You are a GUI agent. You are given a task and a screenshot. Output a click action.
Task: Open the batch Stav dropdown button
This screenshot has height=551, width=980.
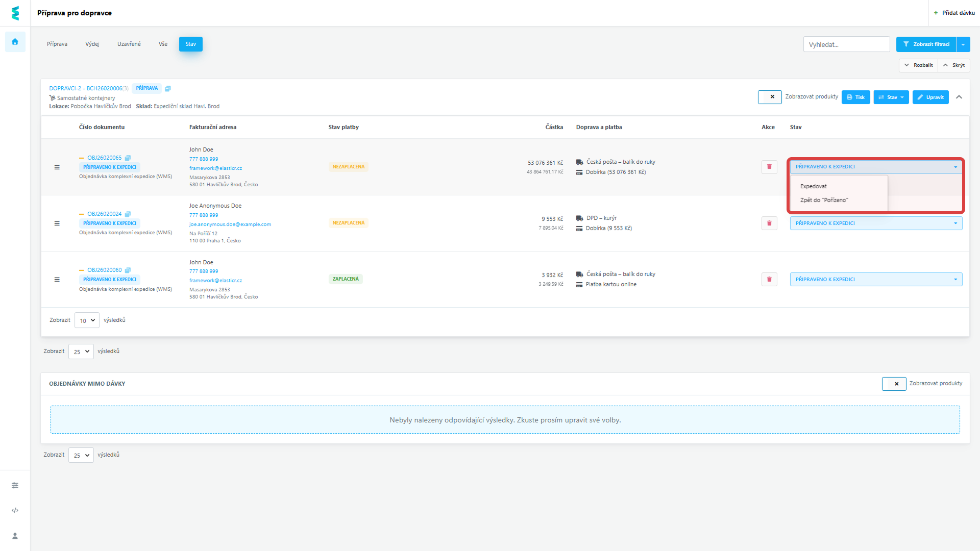(x=891, y=97)
